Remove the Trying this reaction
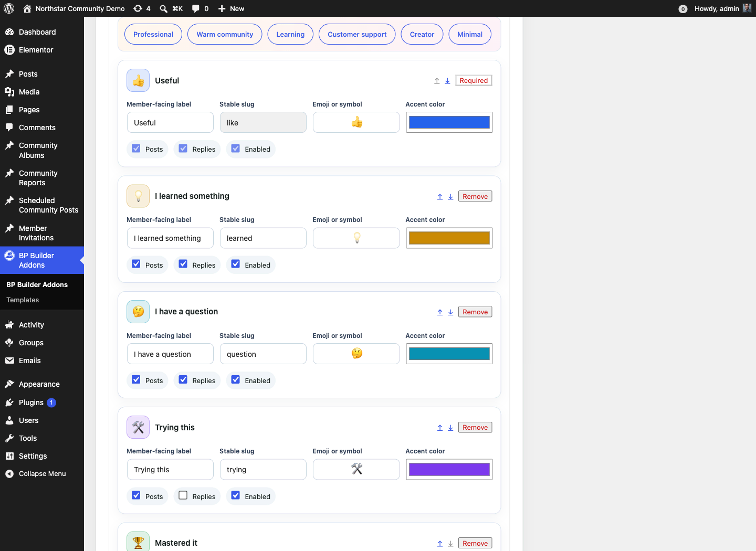Image resolution: width=756 pixels, height=551 pixels. click(x=475, y=427)
